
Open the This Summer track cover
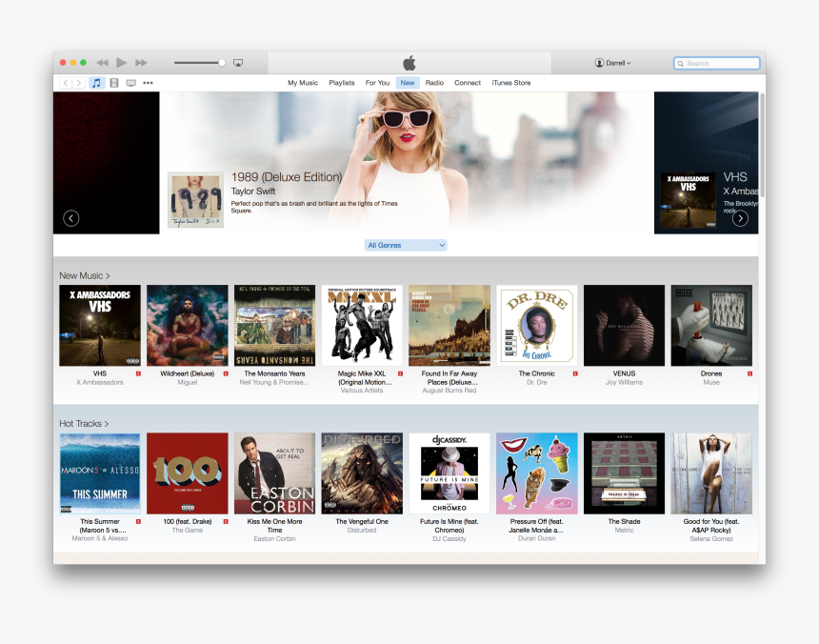point(100,473)
